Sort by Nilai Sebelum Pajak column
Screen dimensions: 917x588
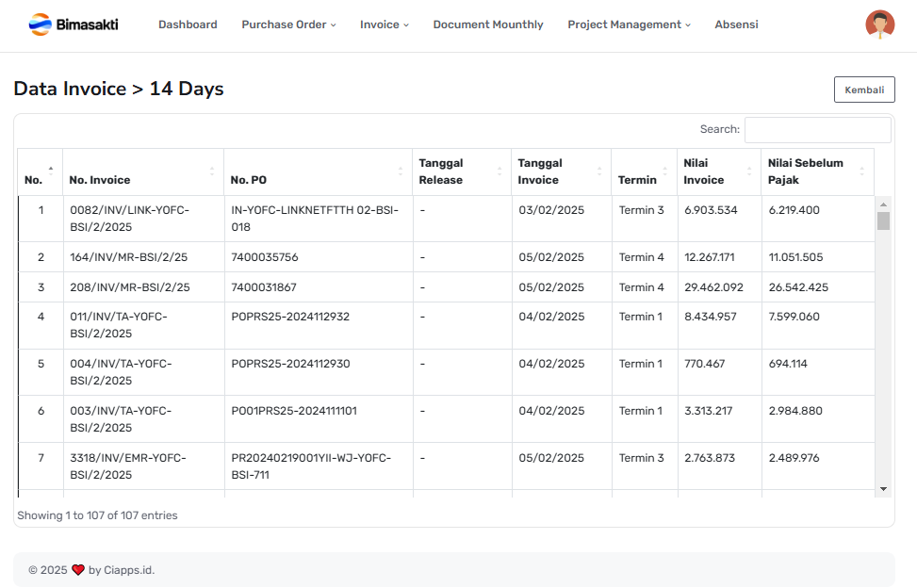[x=861, y=171]
